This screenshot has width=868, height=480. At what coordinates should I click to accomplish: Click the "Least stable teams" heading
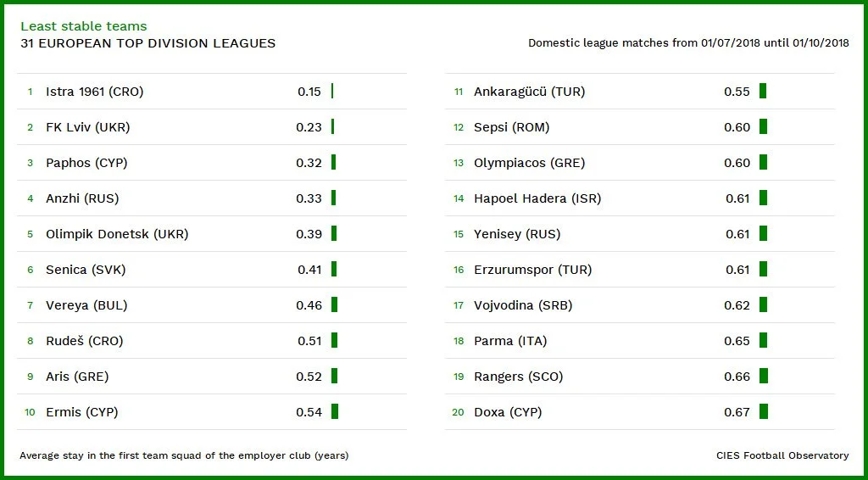pyautogui.click(x=83, y=26)
